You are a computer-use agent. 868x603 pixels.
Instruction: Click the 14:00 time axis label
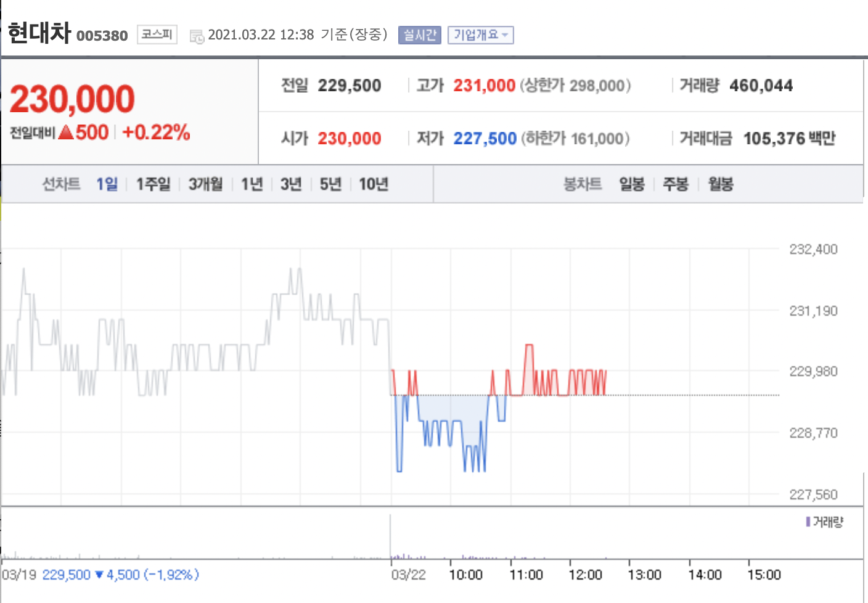(705, 575)
